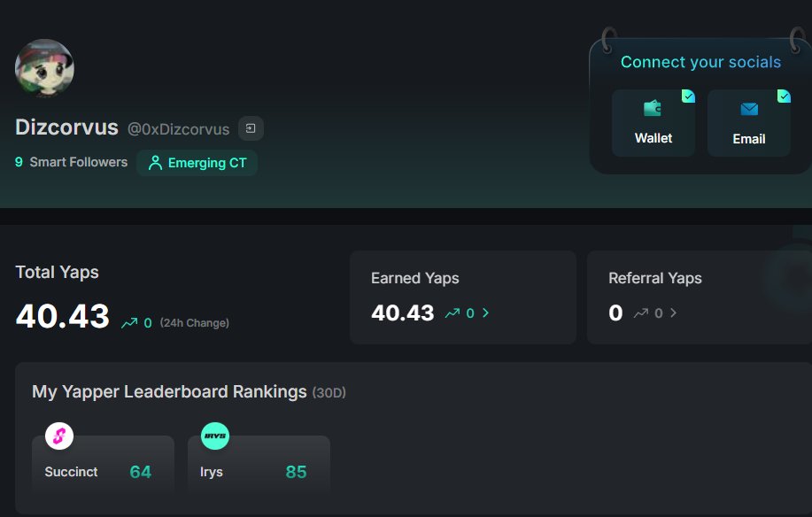812x517 pixels.
Task: Click the Succinct pink logo icon
Action: pyautogui.click(x=59, y=436)
